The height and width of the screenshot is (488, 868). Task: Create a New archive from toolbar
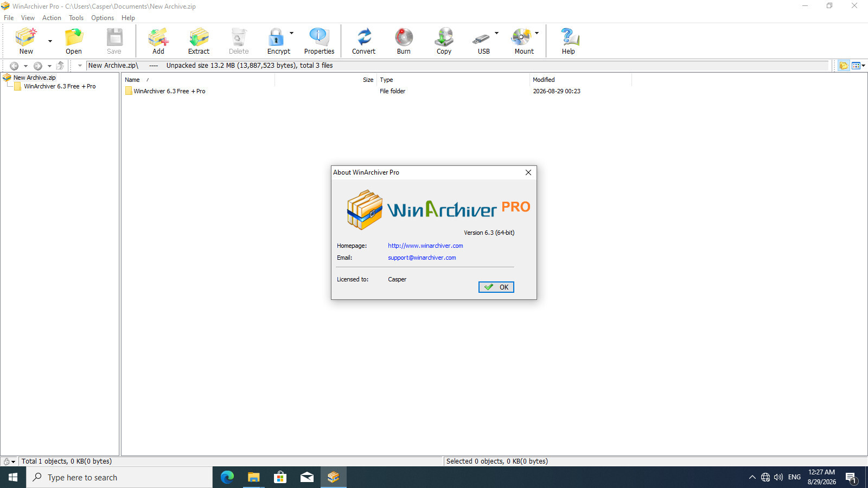click(x=26, y=41)
